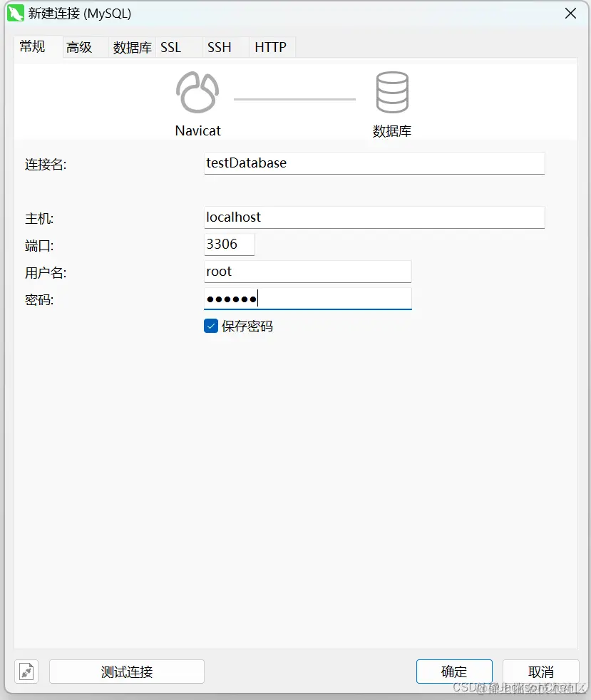Click the 数据库 caption under the cylinder
This screenshot has height=700, width=591.
pyautogui.click(x=392, y=130)
